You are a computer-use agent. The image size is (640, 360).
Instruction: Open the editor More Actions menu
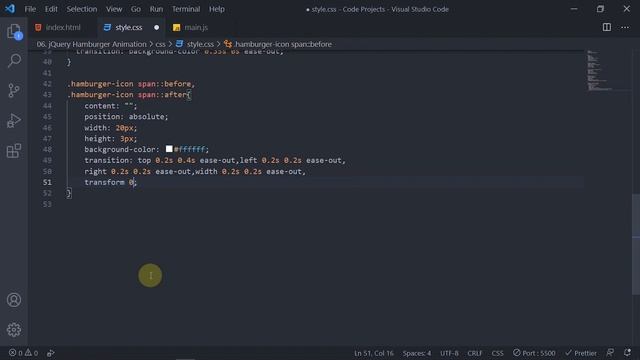tap(625, 27)
